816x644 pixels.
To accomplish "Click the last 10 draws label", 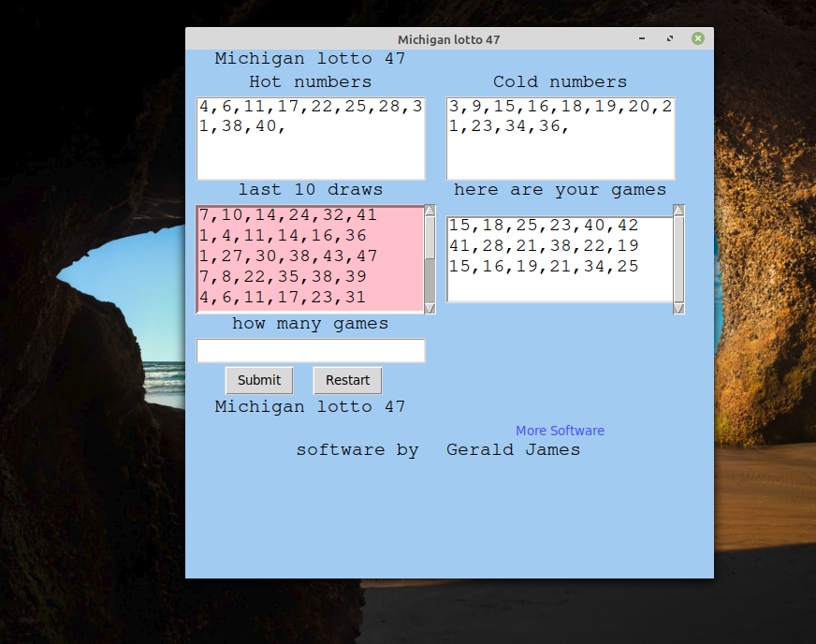I will [x=310, y=189].
